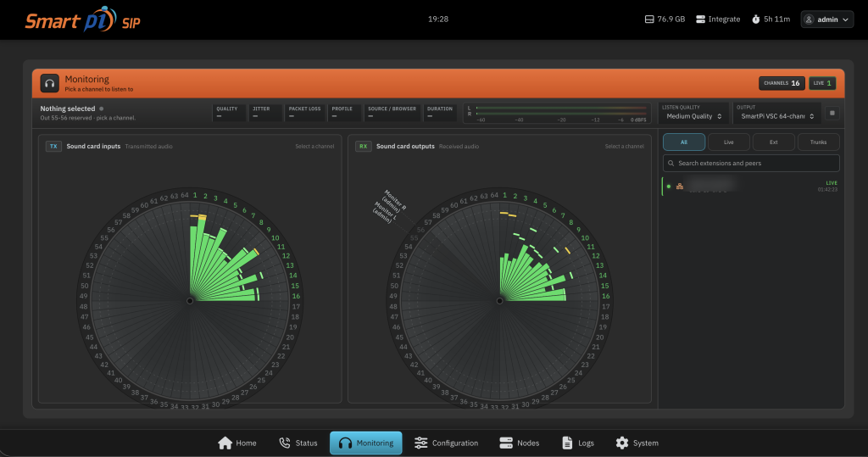Click the Channels 16 badge
Viewport: 868px width, 457px height.
click(781, 83)
